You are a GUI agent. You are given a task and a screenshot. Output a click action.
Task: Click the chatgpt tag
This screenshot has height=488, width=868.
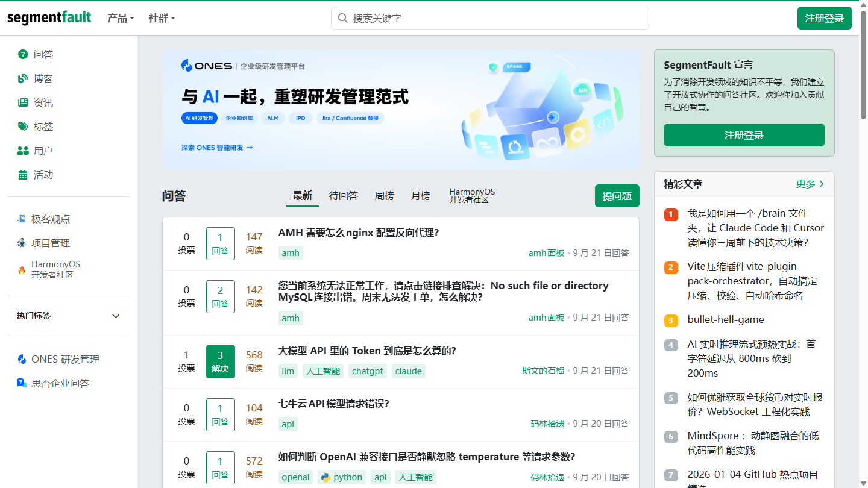368,371
